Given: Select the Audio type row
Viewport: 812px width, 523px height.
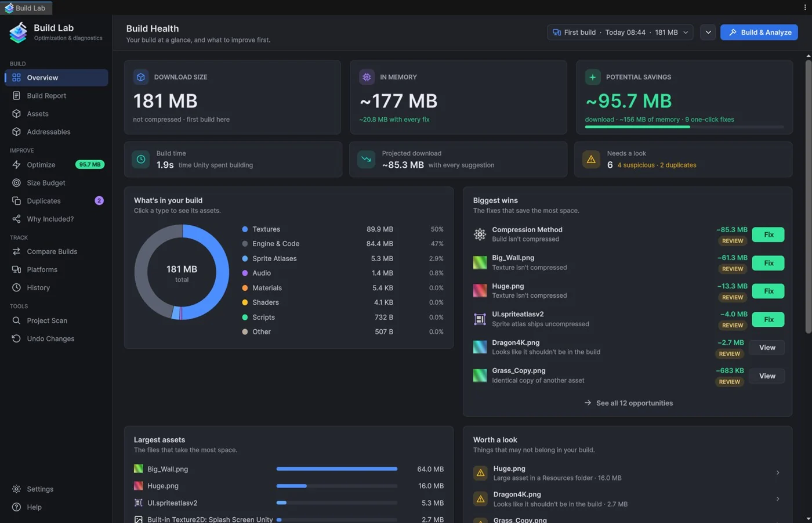Looking at the screenshot, I should (x=343, y=273).
